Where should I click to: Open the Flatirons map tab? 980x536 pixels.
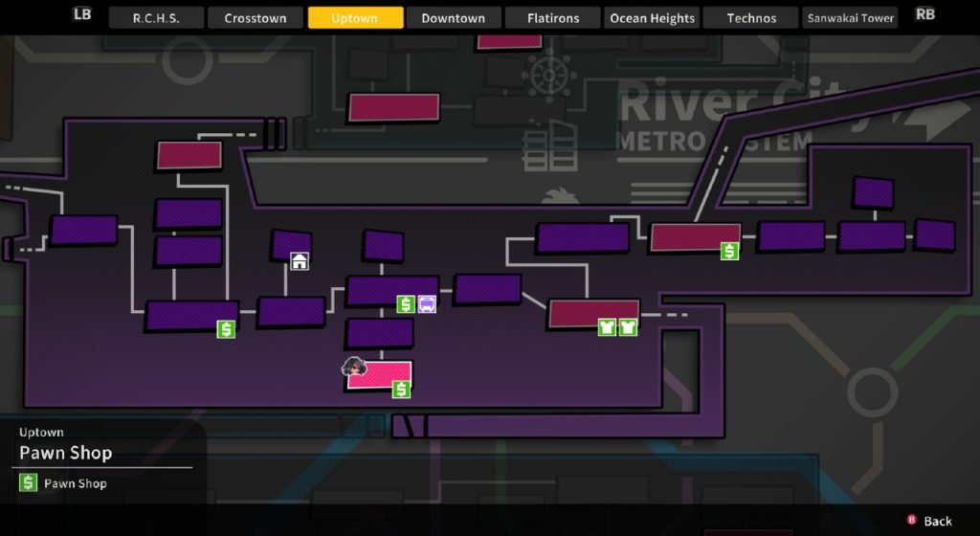[552, 18]
